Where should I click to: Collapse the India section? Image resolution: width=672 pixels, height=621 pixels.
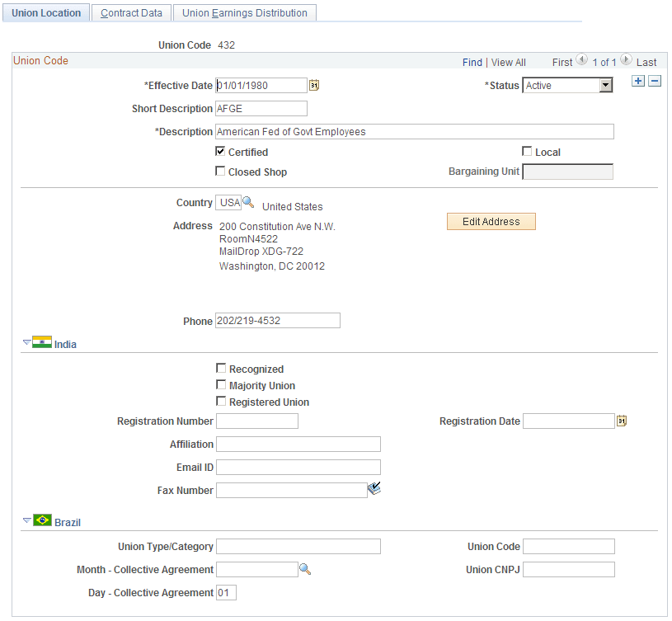pos(26,343)
